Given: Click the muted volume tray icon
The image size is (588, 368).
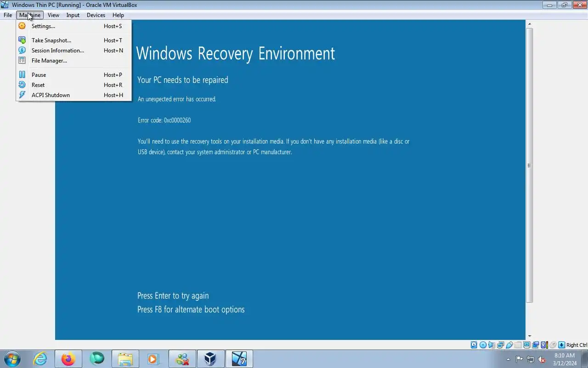Looking at the screenshot, I should pyautogui.click(x=542, y=359).
